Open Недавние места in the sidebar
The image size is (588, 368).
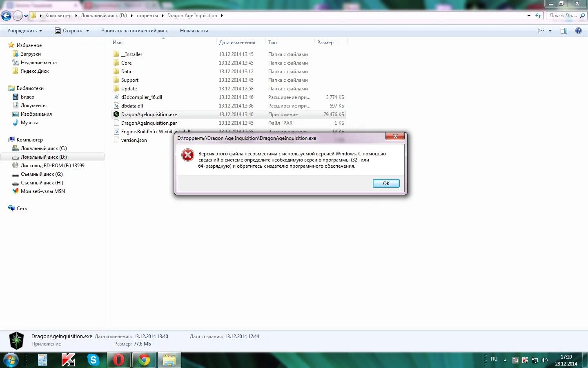click(38, 63)
